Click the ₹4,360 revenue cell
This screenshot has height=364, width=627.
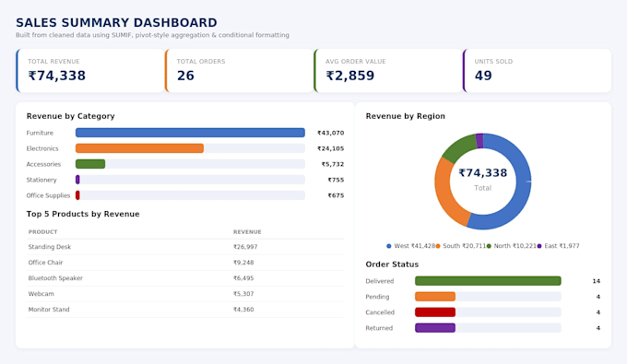click(243, 310)
